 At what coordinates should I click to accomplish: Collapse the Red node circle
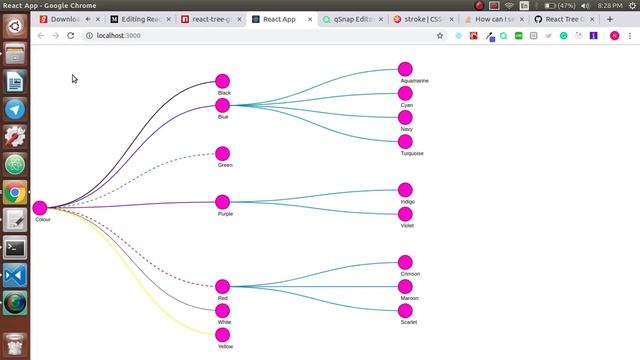222,287
